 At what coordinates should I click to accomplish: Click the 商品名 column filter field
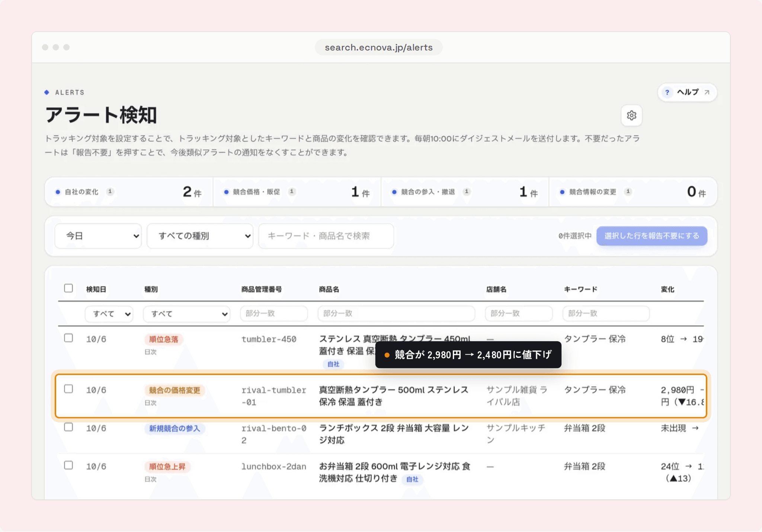396,313
